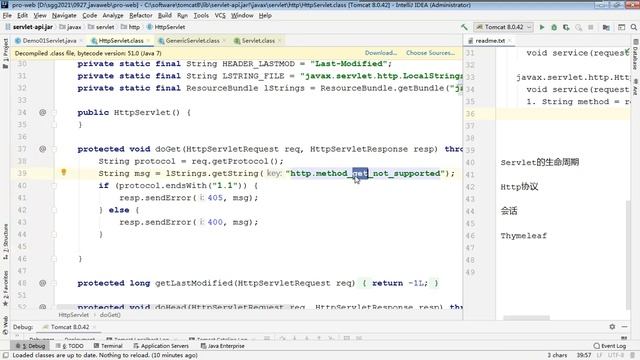Open the File menu
The height and width of the screenshot is (360, 640).
click(7, 16)
